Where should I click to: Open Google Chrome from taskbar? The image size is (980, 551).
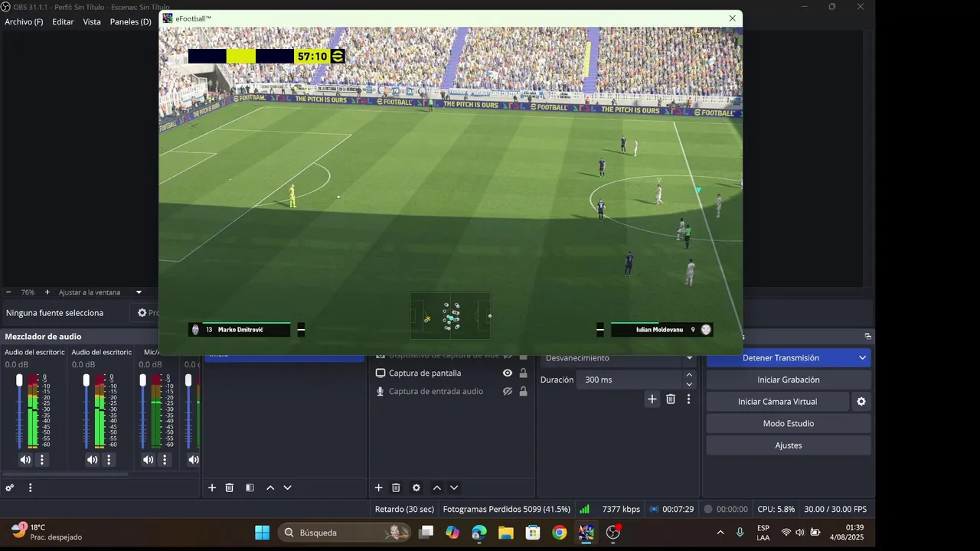[x=560, y=533]
